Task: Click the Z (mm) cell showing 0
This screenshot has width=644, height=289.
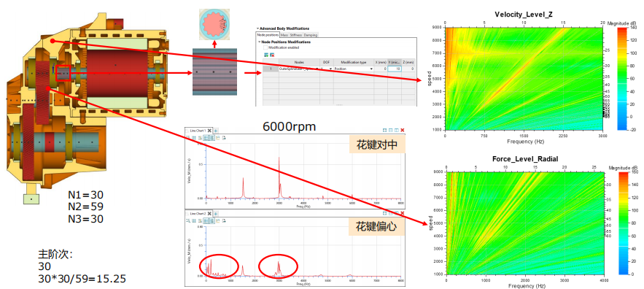Action: 408,69
